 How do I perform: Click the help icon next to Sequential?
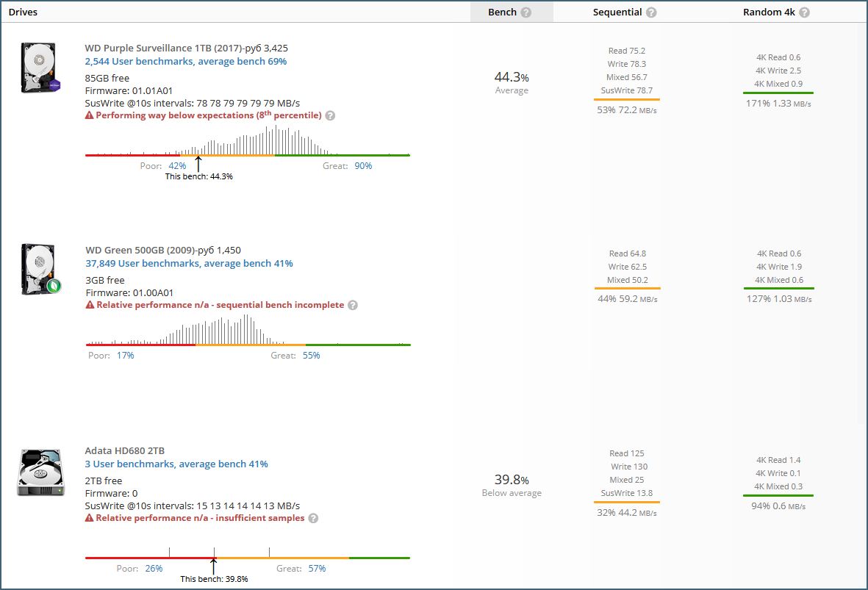click(x=651, y=12)
